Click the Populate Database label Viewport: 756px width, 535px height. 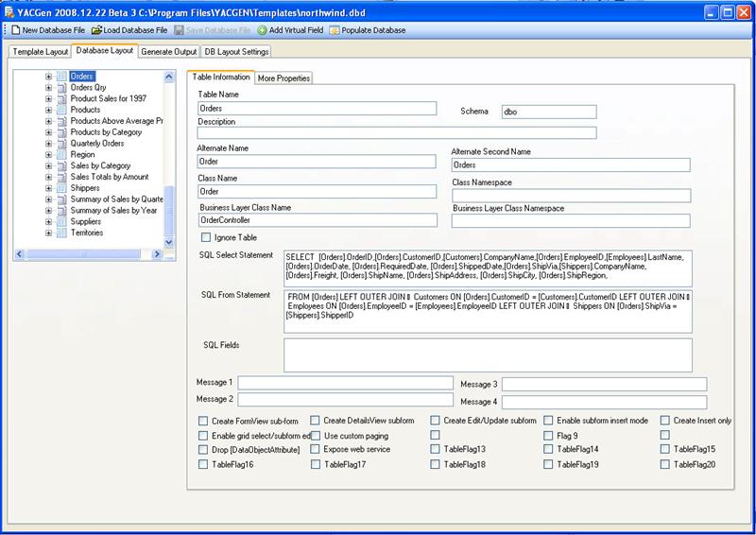tap(373, 30)
